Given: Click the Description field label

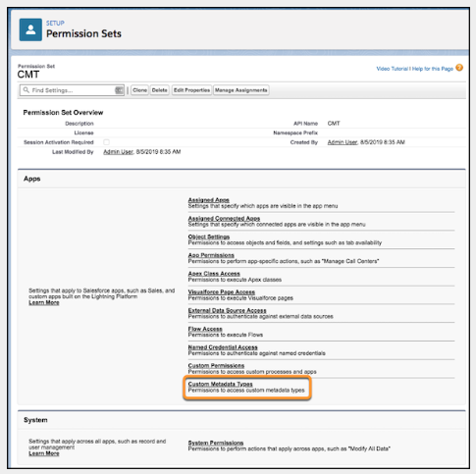Looking at the screenshot, I should coord(79,124).
